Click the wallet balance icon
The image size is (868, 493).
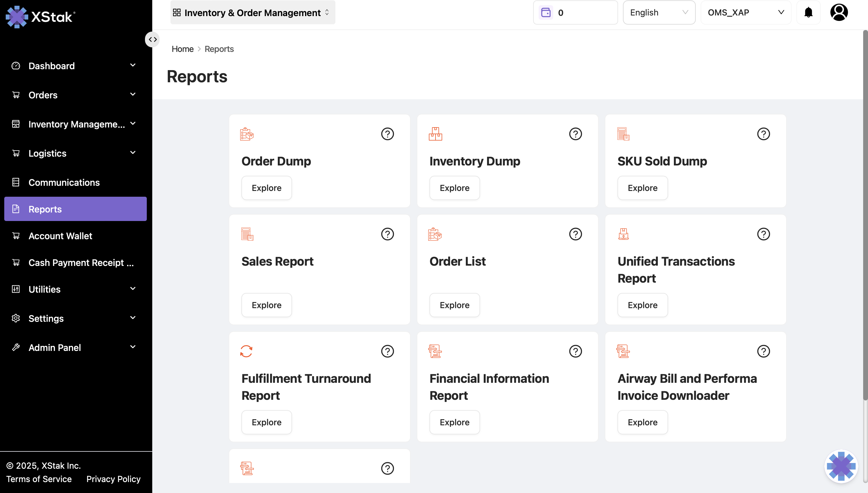[546, 12]
